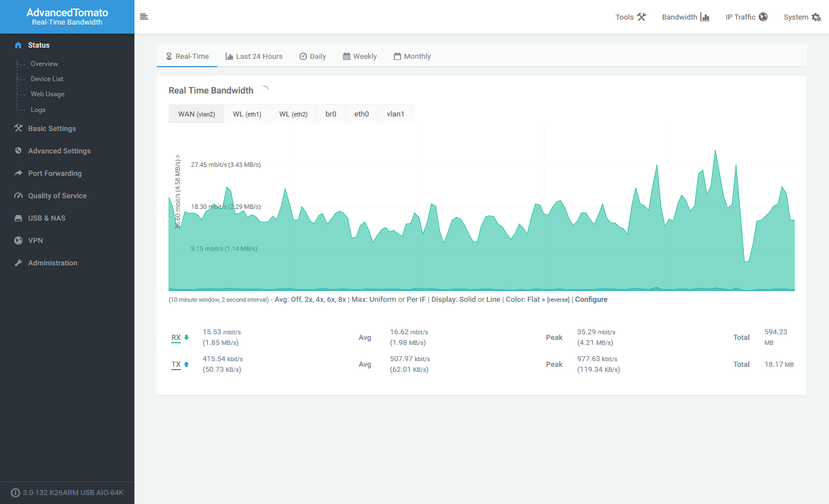This screenshot has width=829, height=504.
Task: Click the Advanced Settings shield icon
Action: click(x=18, y=151)
